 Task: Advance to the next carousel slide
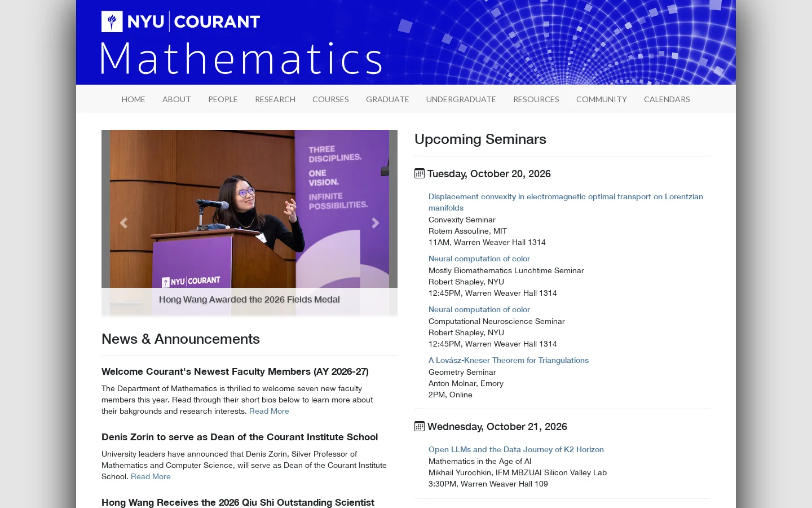coord(375,223)
